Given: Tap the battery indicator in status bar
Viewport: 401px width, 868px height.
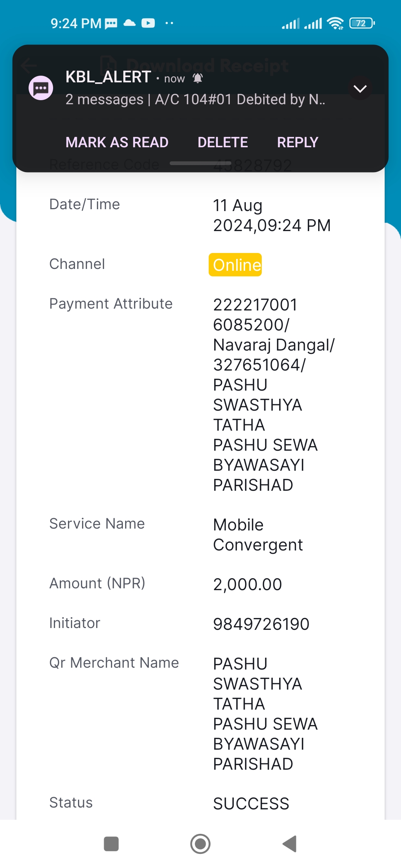Looking at the screenshot, I should pyautogui.click(x=362, y=23).
